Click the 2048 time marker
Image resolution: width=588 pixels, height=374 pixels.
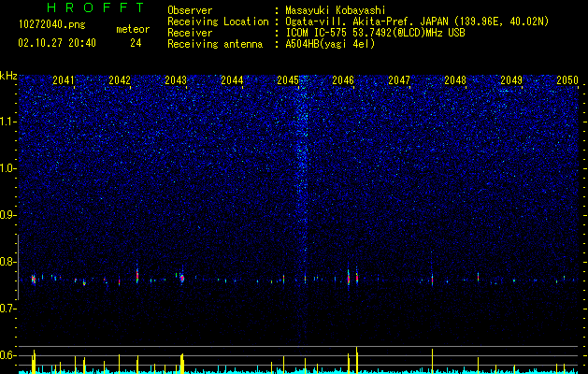tap(455, 80)
